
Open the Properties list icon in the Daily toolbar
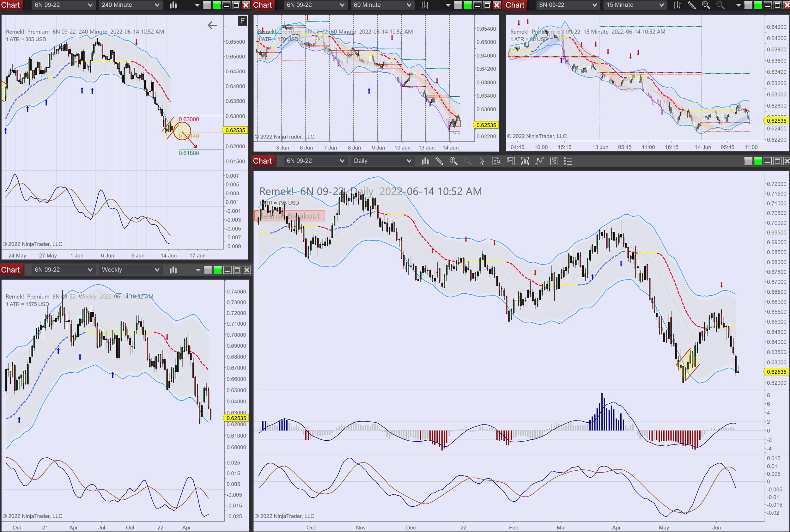pos(568,161)
